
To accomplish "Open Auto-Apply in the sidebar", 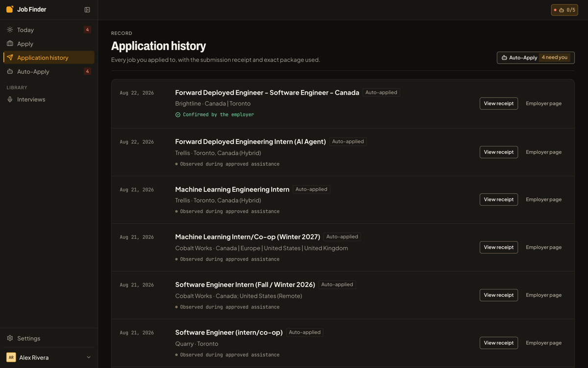I will 49,72.
